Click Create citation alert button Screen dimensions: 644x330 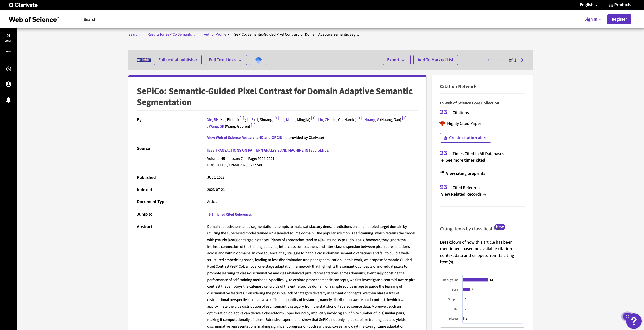tap(465, 138)
